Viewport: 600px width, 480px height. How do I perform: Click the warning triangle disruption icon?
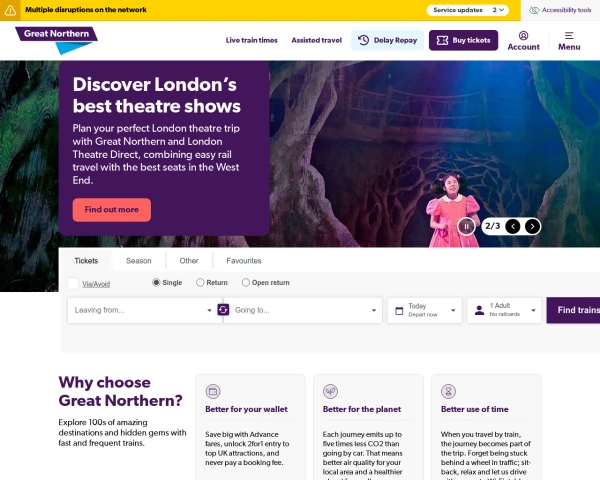[10, 10]
